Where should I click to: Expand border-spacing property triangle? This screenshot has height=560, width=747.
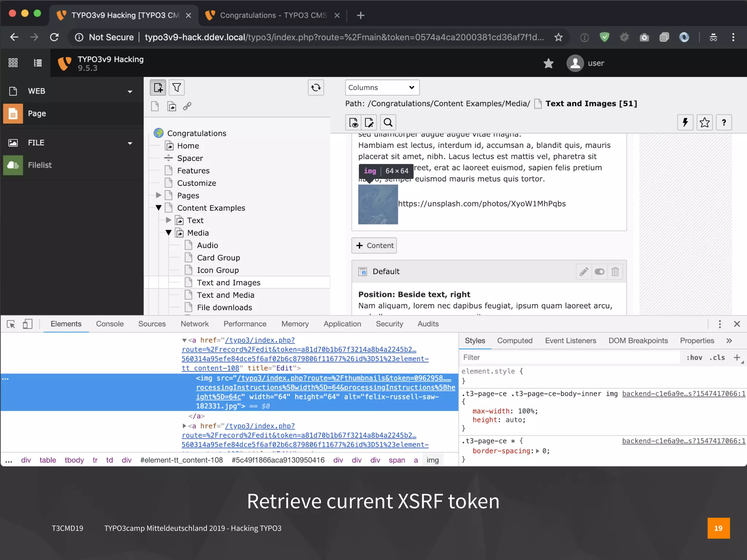coord(538,451)
